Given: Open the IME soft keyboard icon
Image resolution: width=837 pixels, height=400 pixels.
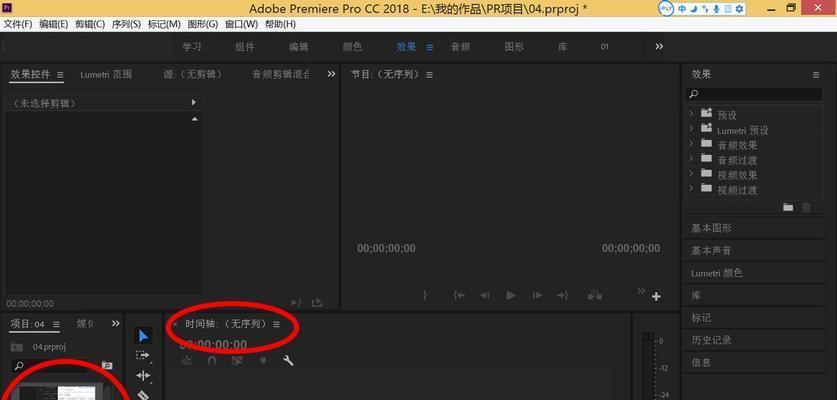Looking at the screenshot, I should pos(727,9).
